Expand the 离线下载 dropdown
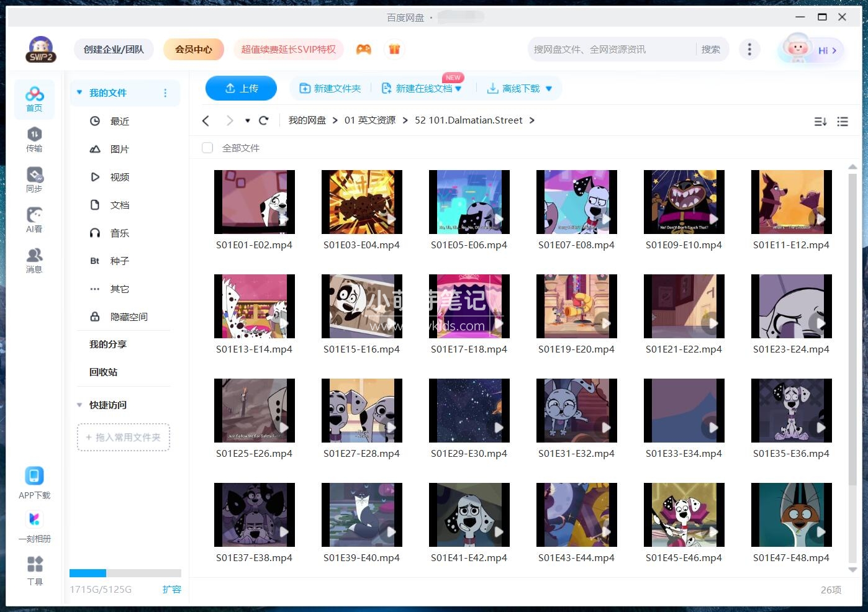 point(548,88)
